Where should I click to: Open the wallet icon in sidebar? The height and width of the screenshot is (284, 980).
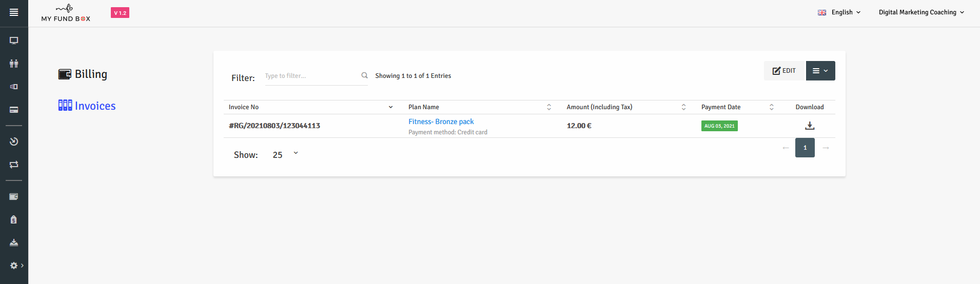click(14, 196)
